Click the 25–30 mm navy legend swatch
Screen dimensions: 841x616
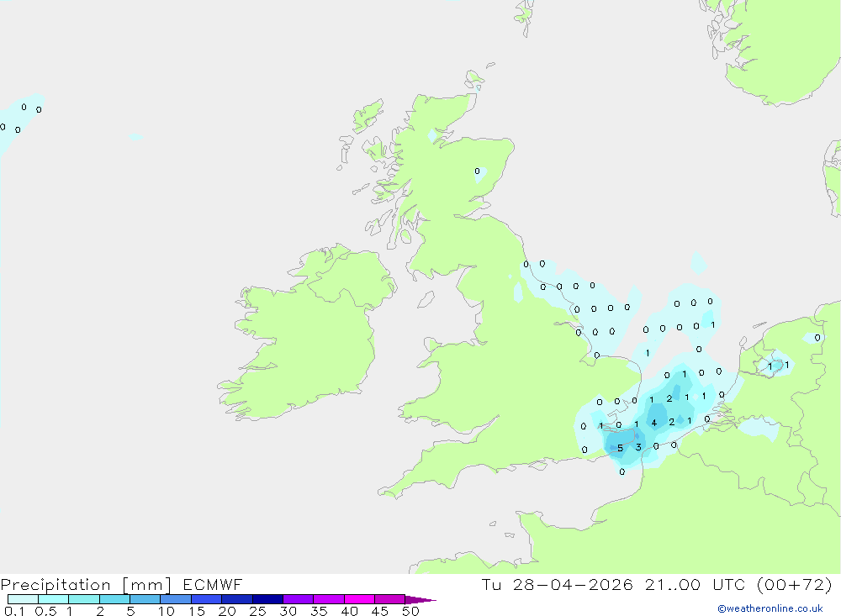(267, 599)
